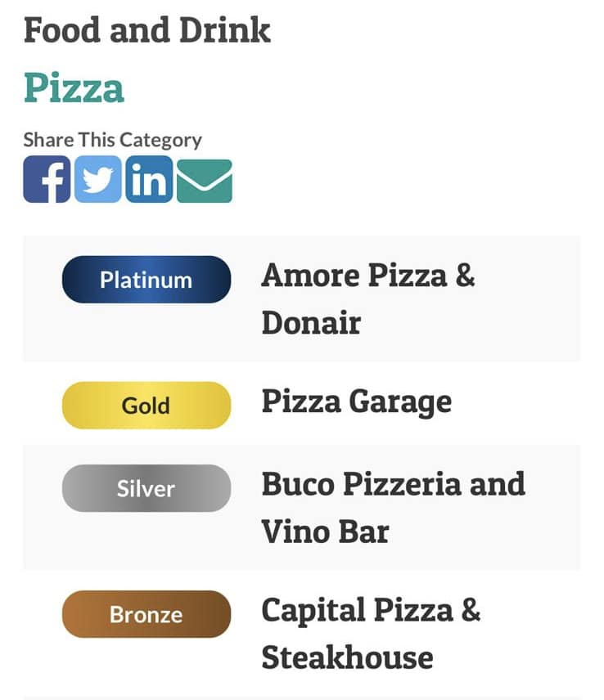Open Capital Pizza & Steakhouse listing
604x700 pixels.
(371, 634)
